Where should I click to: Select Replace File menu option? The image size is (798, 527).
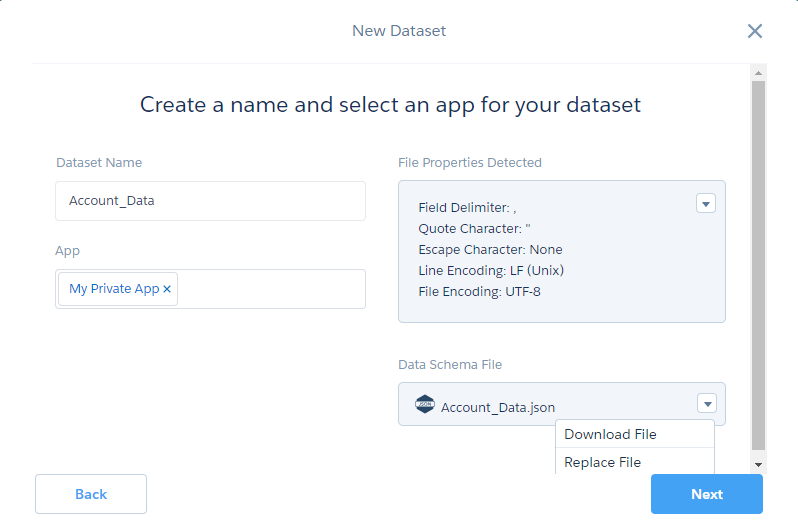coord(602,462)
